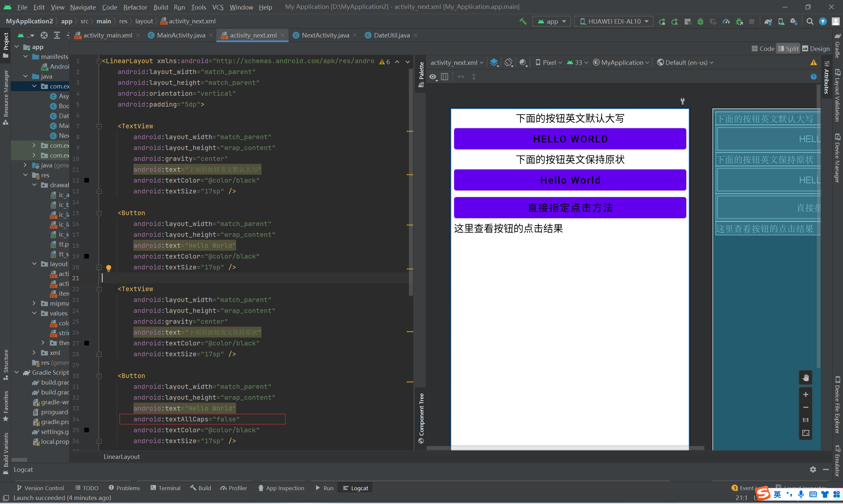Collapse the manifests folder in project tree

pyautogui.click(x=25, y=57)
